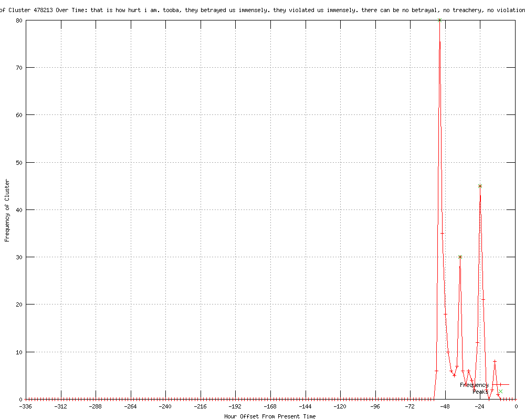Click the green X Peaks legend symbol
The height and width of the screenshot is (420, 525).
pyautogui.click(x=501, y=391)
